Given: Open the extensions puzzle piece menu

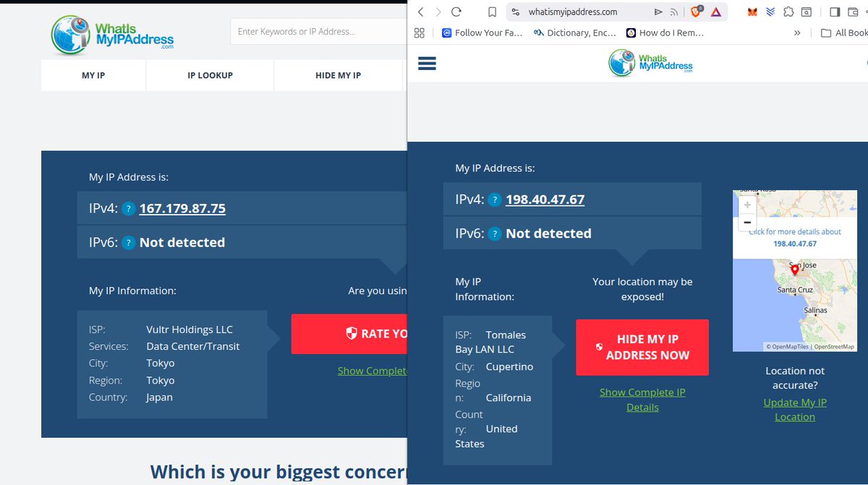Looking at the screenshot, I should click(x=788, y=12).
